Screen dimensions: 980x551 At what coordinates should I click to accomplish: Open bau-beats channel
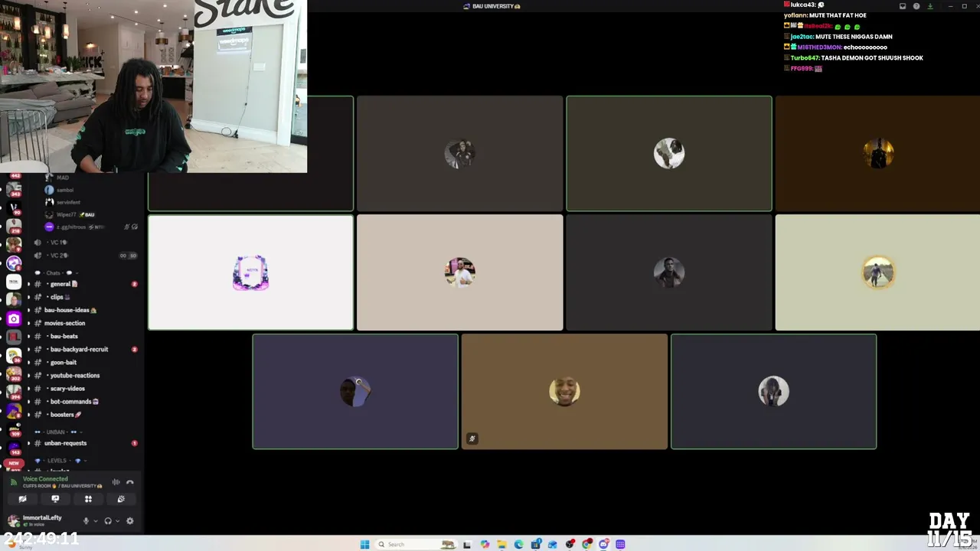[x=84, y=336]
